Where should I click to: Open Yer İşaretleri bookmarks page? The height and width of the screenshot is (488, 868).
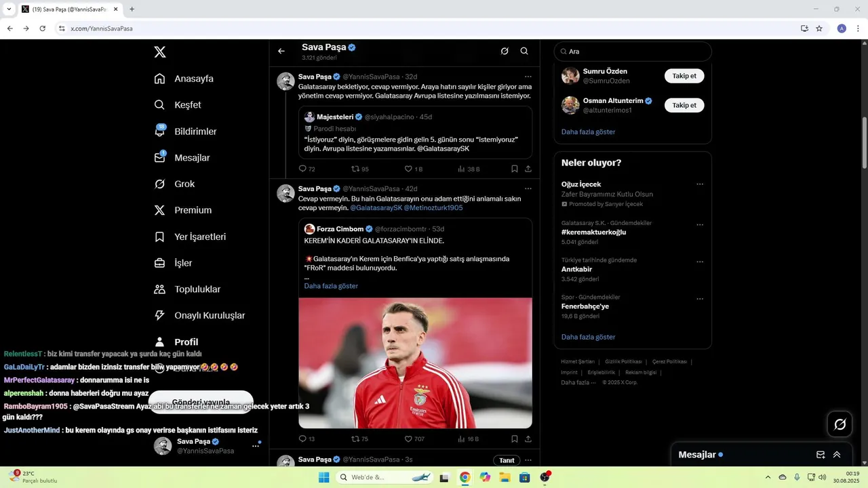(x=190, y=237)
